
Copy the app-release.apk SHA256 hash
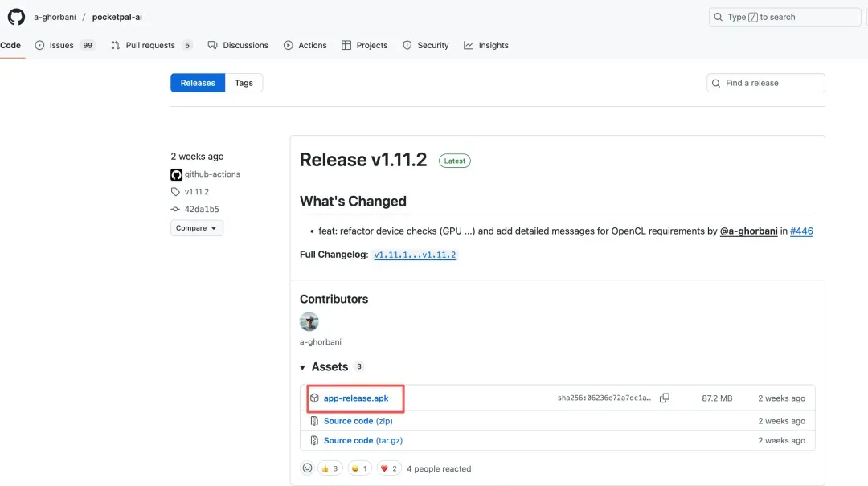(x=664, y=398)
